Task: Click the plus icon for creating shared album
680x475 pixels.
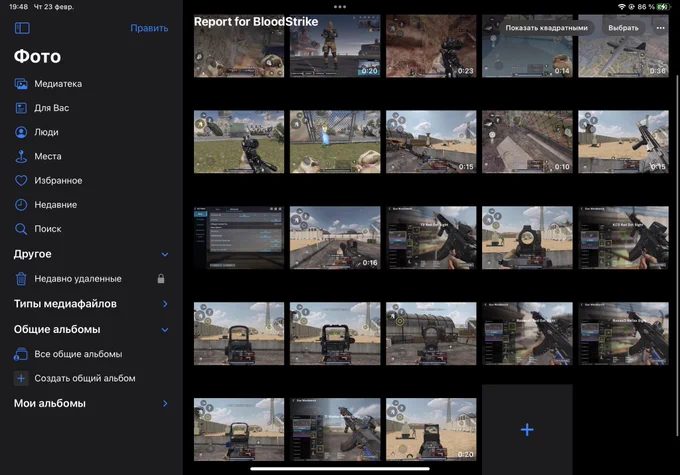Action: [x=21, y=378]
